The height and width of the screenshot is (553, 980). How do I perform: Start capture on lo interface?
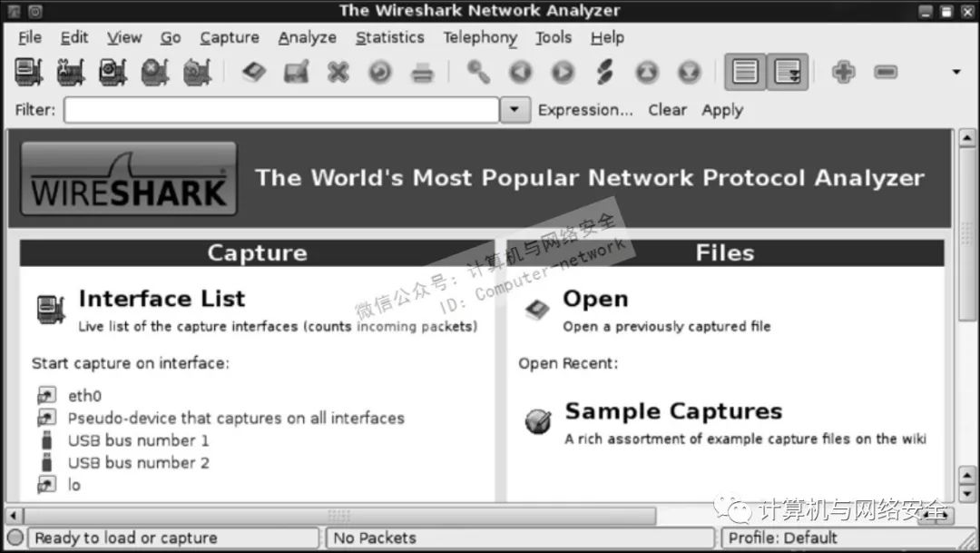(x=73, y=485)
